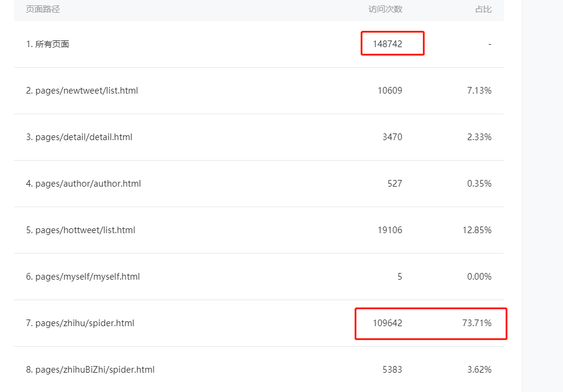
Task: Click the 0.35% share for author page
Action: [x=480, y=184]
